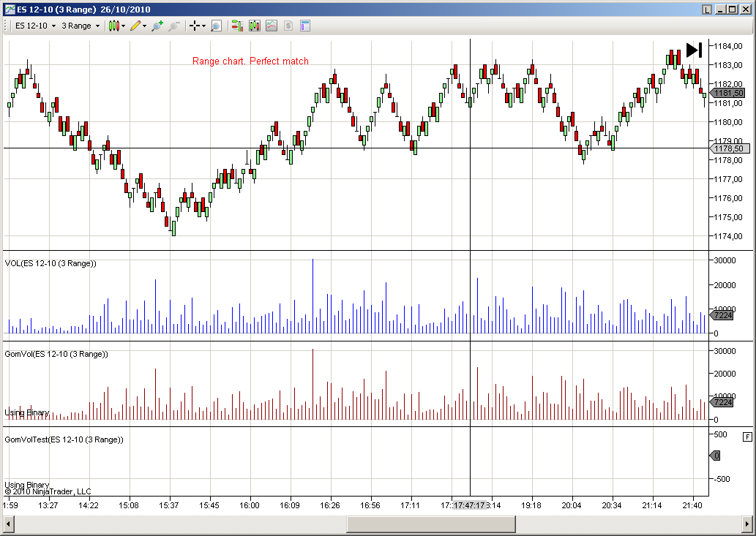The image size is (756, 536).
Task: Click the horizontal scrollbar left arrow
Action: tap(8, 524)
